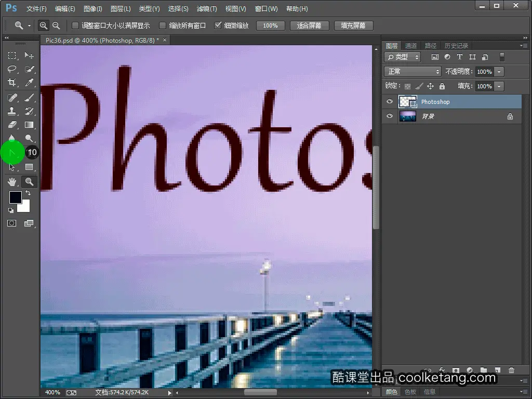Select the Zoom tool in the toolbox
The height and width of the screenshot is (399, 532).
[29, 182]
